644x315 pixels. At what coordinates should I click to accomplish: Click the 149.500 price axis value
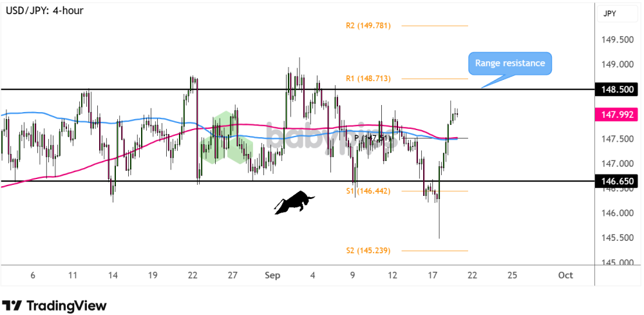[x=618, y=40]
